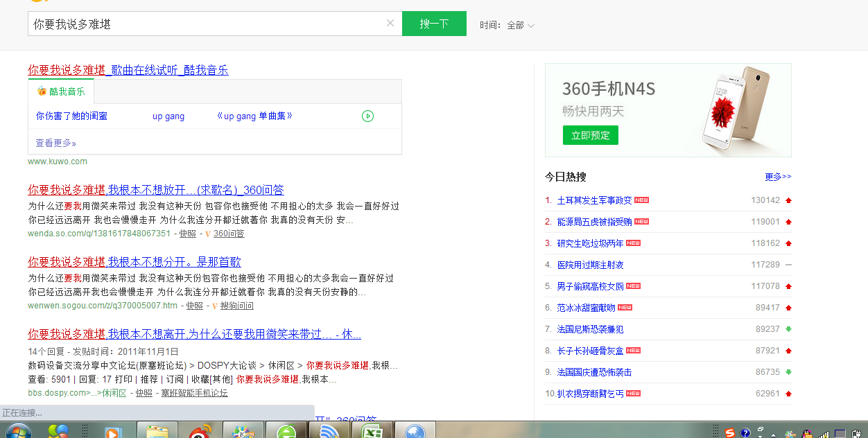Click the QQ penguin tray icon
Screen dimensions: 868x438
[x=807, y=433]
